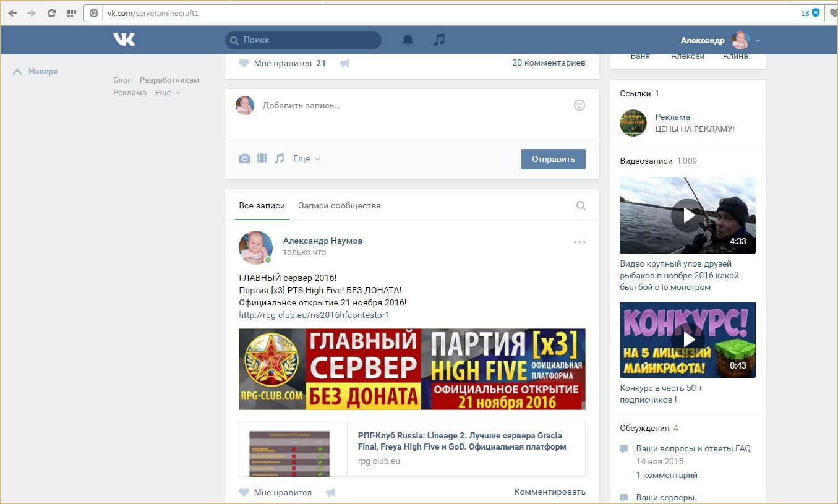Click the browser forward arrow
The width and height of the screenshot is (838, 504).
click(32, 13)
